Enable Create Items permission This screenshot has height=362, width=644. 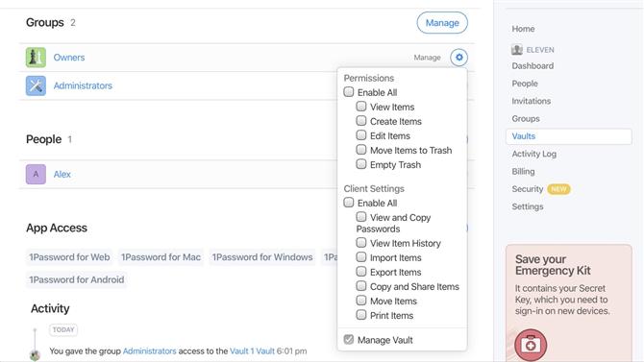coord(361,121)
